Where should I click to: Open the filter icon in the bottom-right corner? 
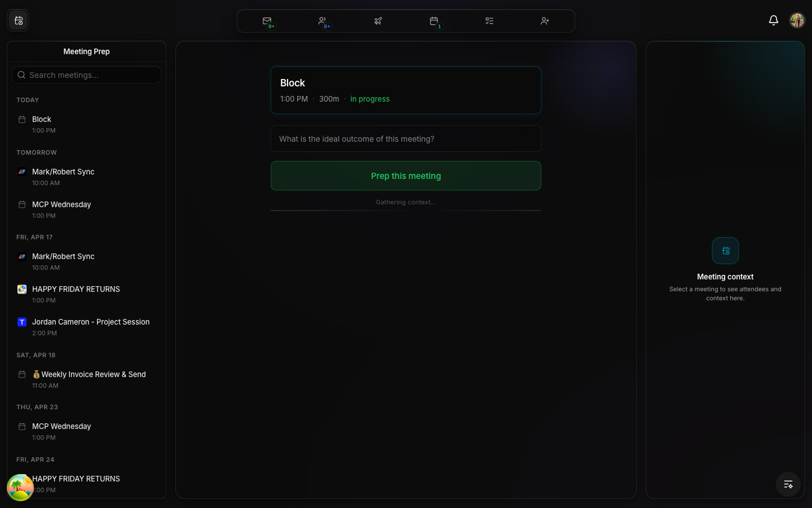pos(788,484)
